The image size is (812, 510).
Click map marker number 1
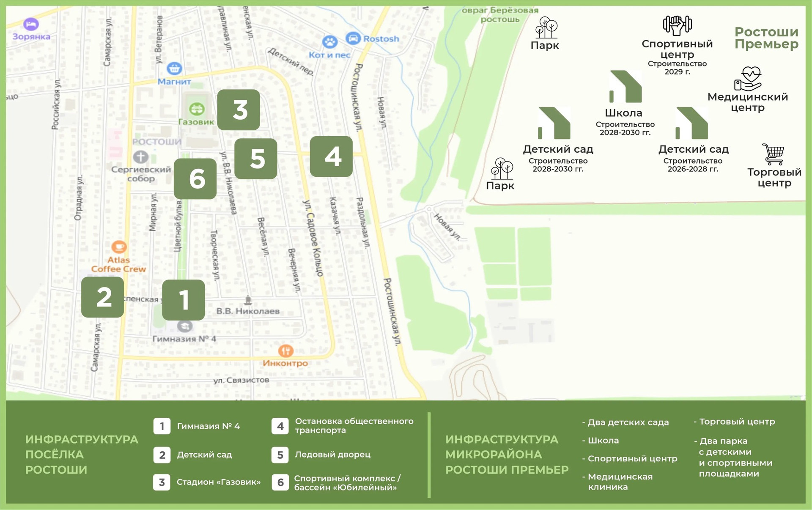pos(184,300)
